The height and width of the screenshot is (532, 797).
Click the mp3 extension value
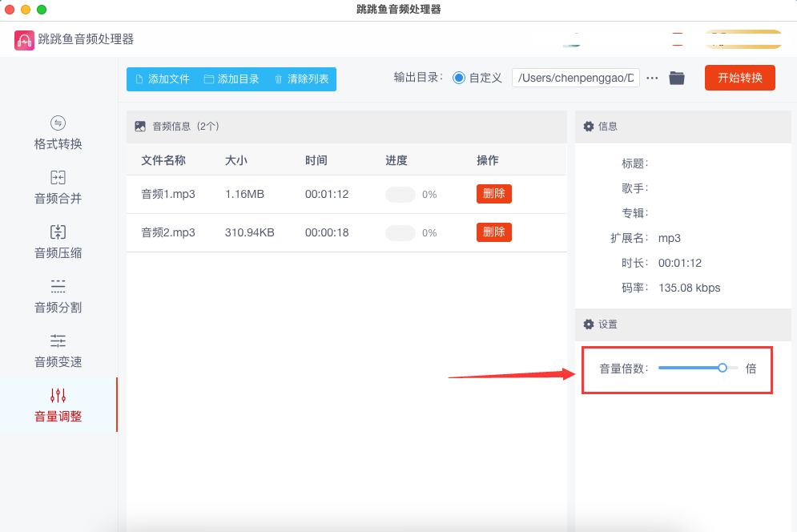(x=670, y=237)
